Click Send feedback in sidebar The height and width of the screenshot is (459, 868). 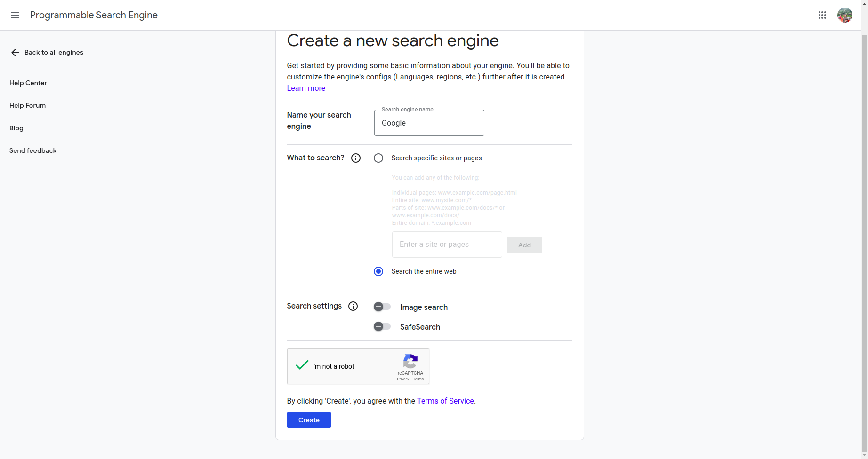tap(33, 150)
